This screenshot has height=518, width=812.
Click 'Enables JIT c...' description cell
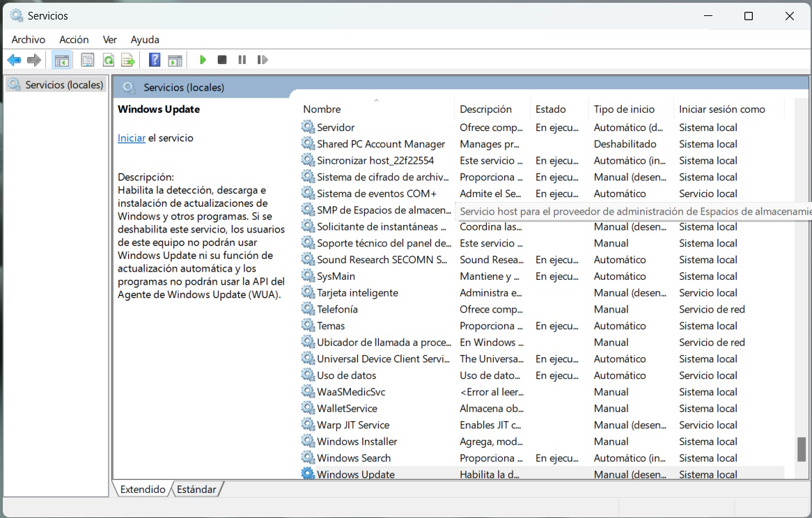click(490, 425)
